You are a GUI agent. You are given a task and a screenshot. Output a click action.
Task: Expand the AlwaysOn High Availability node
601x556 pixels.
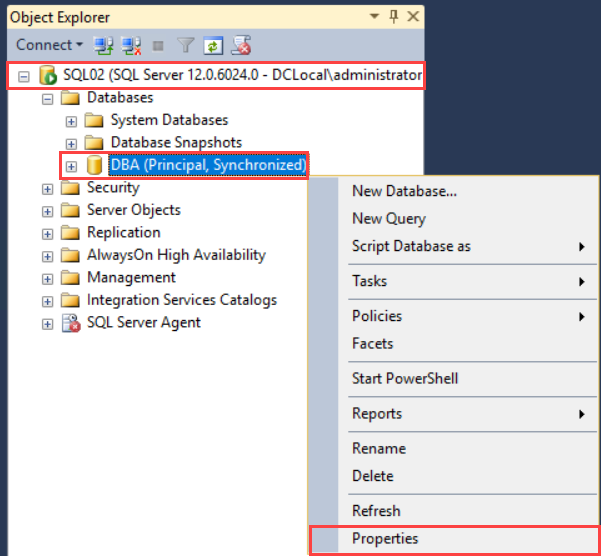pos(48,257)
